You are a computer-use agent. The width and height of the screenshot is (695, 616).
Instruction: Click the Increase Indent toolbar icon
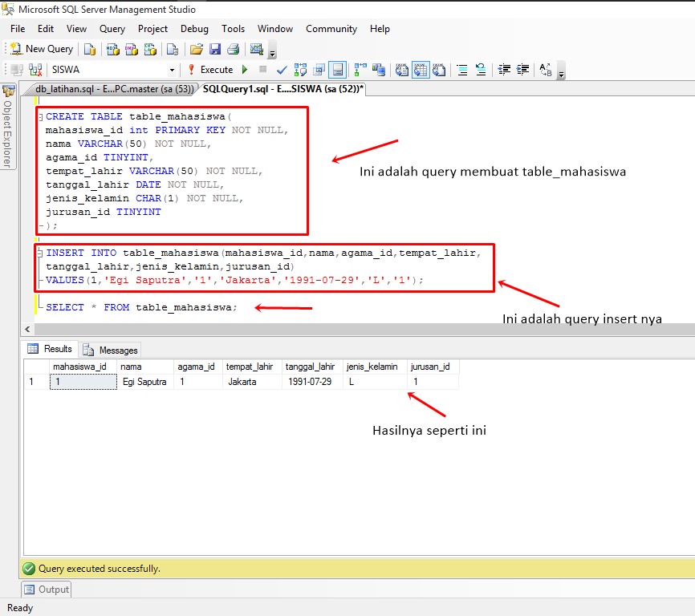pos(524,71)
